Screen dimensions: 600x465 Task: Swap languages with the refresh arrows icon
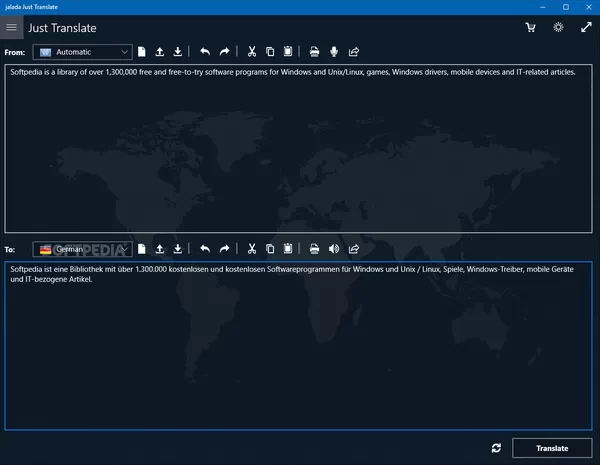point(496,448)
